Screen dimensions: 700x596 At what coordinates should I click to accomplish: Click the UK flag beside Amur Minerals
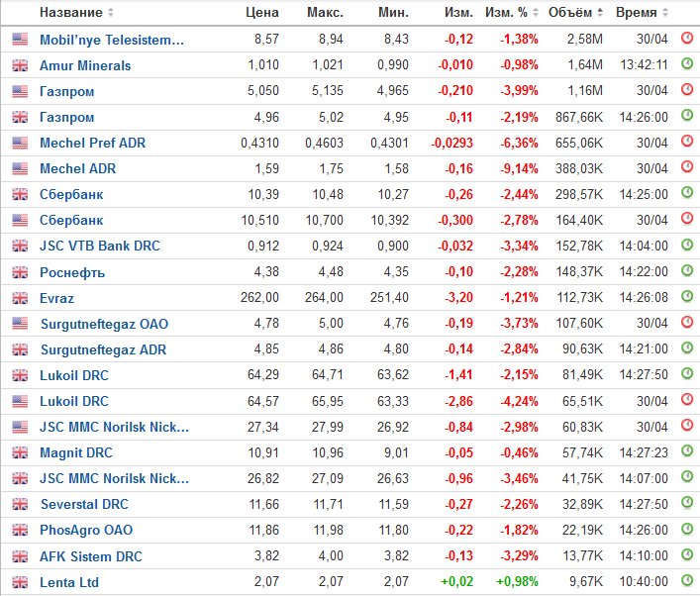pyautogui.click(x=20, y=65)
